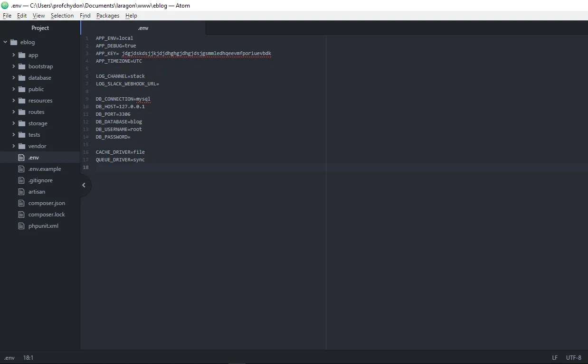The height and width of the screenshot is (364, 588).
Task: Open composer.json from the tree
Action: [47, 203]
